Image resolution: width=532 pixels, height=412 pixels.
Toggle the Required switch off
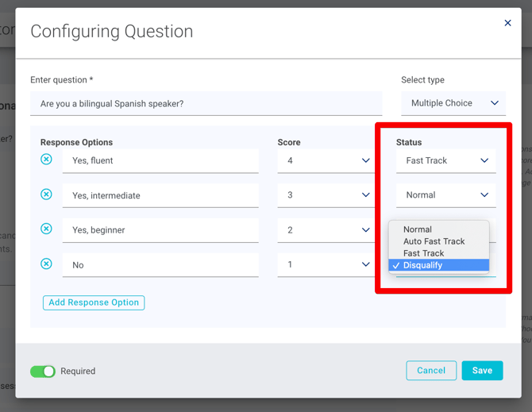pyautogui.click(x=43, y=371)
